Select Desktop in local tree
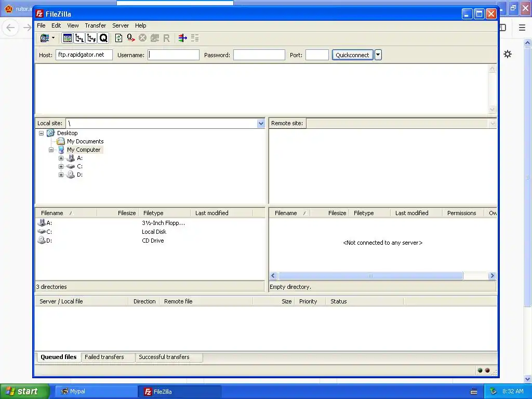 (67, 133)
